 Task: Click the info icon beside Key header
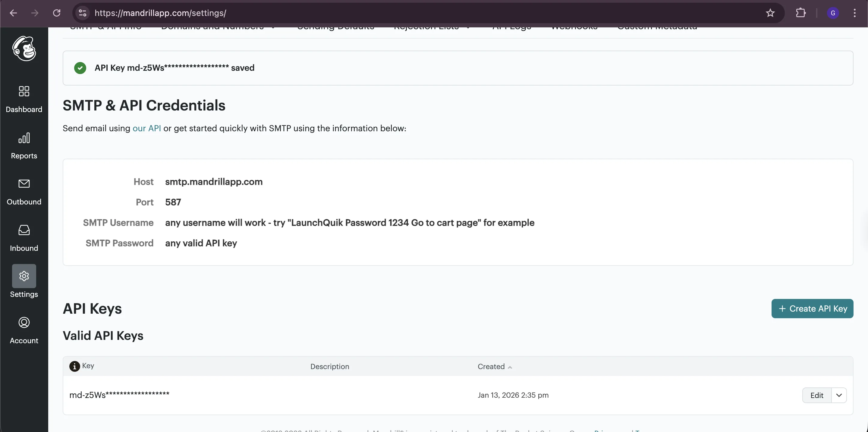pos(74,366)
